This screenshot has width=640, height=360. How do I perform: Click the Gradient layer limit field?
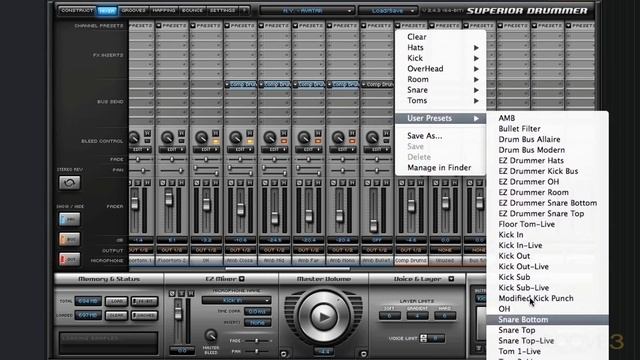(x=417, y=316)
